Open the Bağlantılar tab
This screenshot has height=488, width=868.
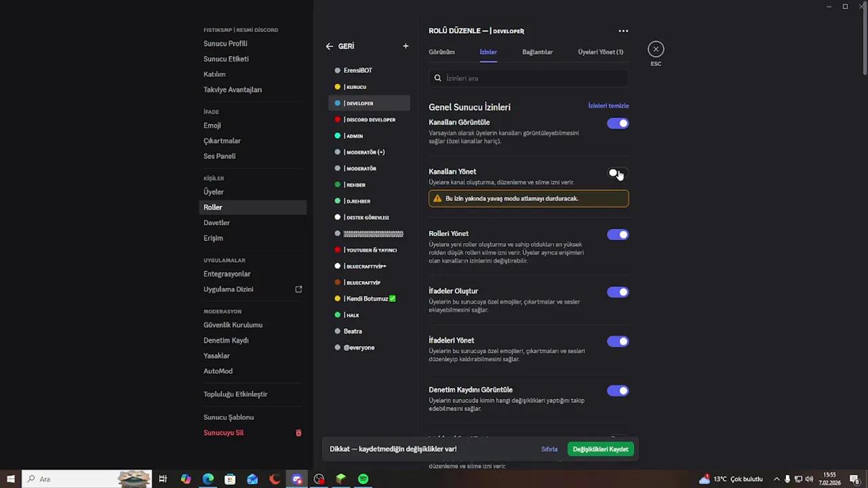537,52
